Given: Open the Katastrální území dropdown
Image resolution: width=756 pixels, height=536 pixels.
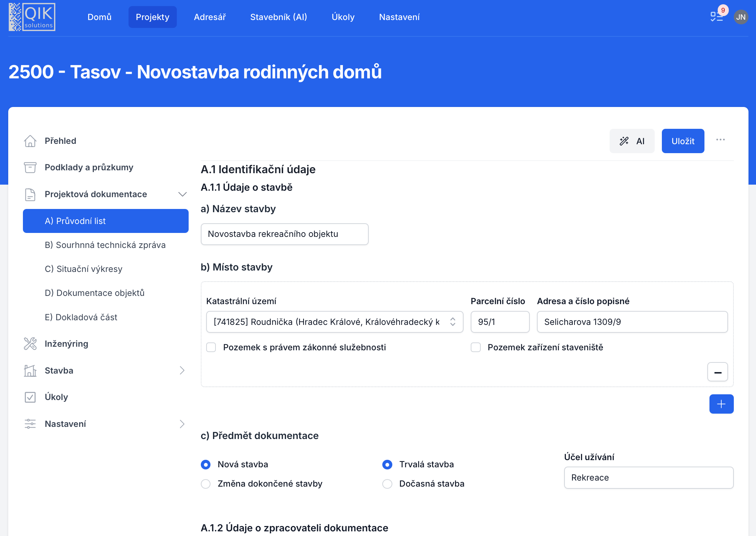Looking at the screenshot, I should pyautogui.click(x=334, y=322).
